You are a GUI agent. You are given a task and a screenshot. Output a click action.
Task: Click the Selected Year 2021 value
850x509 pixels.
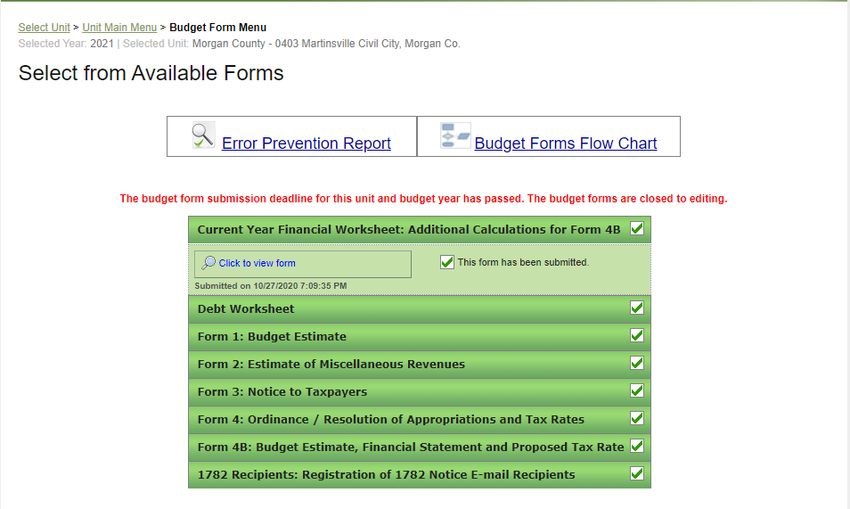[102, 43]
